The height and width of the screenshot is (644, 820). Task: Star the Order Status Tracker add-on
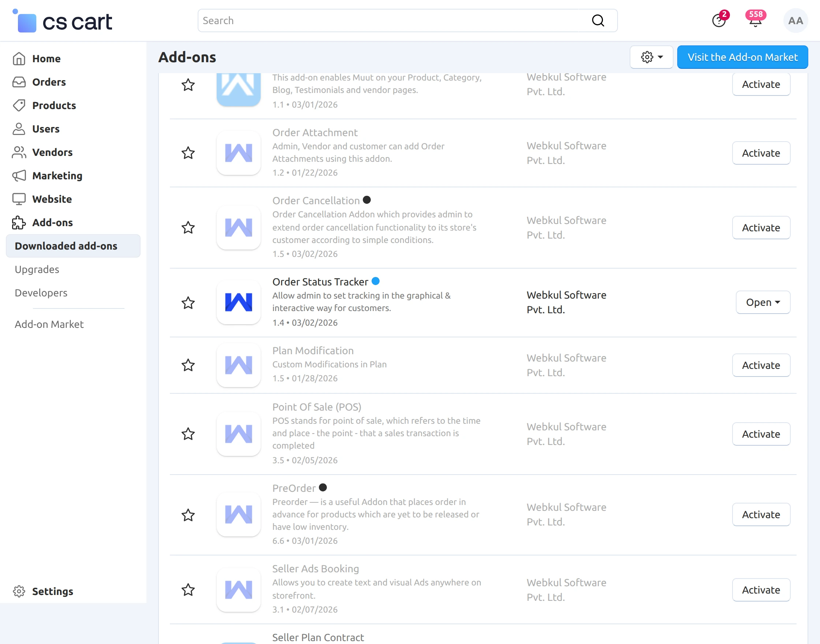(188, 302)
